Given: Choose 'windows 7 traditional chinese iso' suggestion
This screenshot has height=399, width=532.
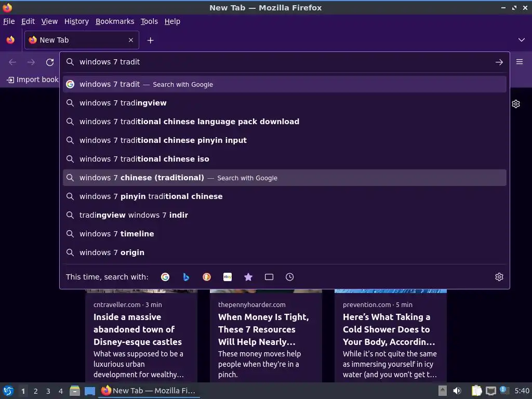Looking at the screenshot, I should coord(285,159).
